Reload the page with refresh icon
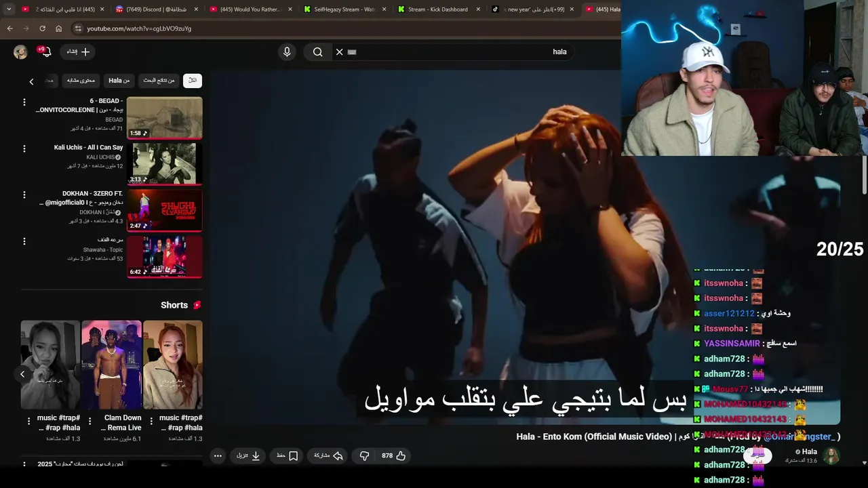868x488 pixels. pos(42,28)
